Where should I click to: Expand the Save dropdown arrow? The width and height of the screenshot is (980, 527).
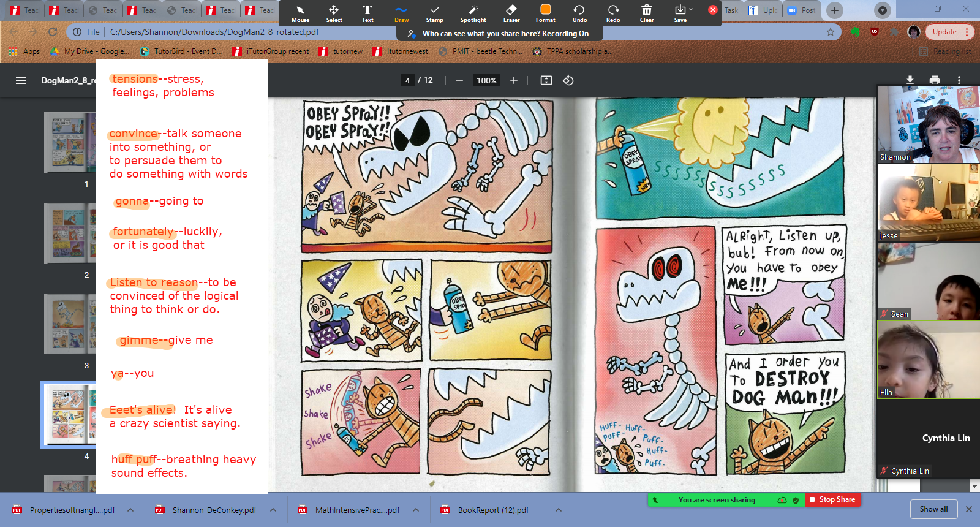tap(692, 9)
